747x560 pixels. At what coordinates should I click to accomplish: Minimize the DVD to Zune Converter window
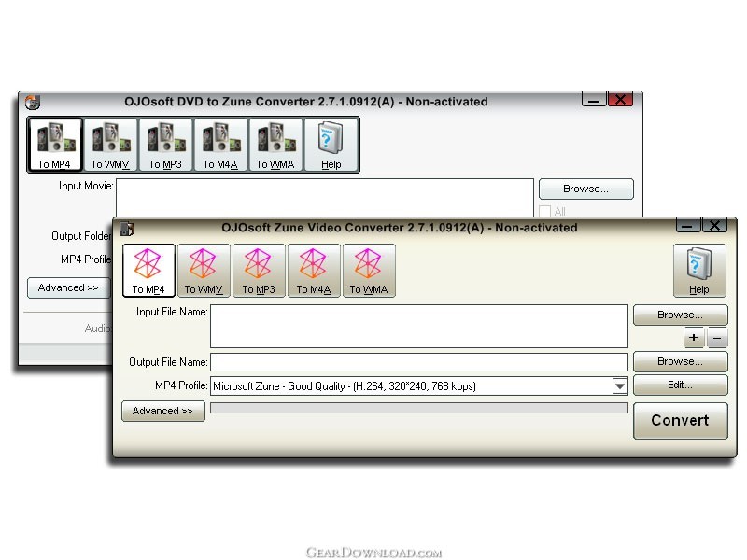pos(594,100)
